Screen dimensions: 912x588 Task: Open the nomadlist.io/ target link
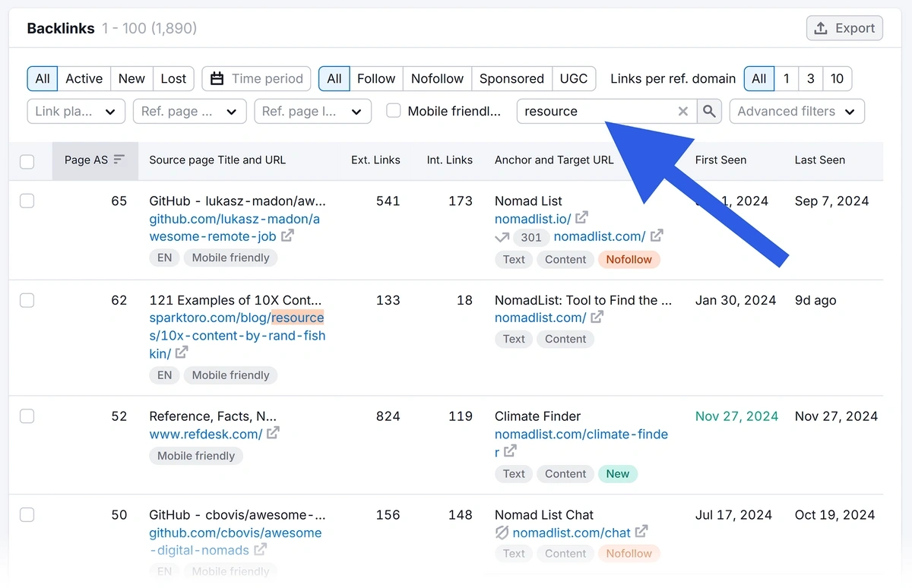533,219
